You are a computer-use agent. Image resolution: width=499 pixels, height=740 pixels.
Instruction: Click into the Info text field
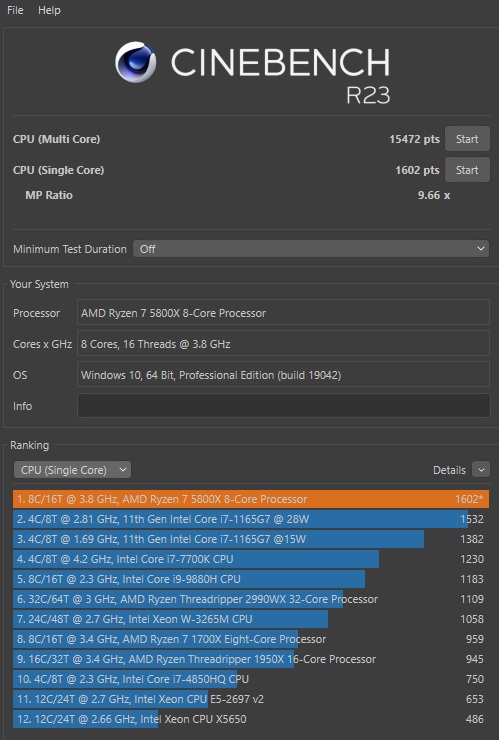pyautogui.click(x=283, y=406)
